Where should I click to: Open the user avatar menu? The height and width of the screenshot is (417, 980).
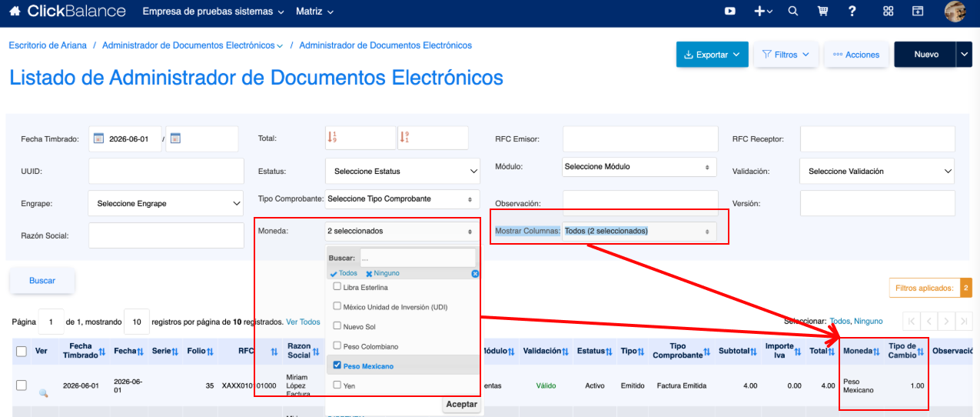(955, 12)
